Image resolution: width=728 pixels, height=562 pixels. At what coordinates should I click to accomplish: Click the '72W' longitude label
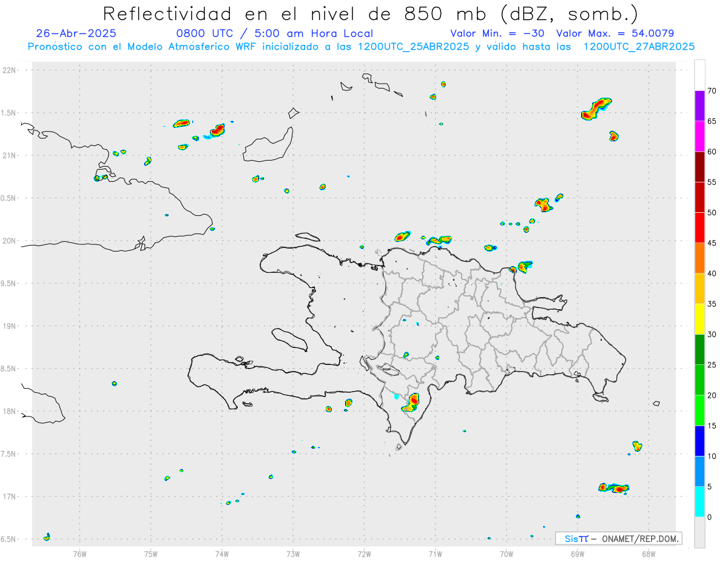[x=364, y=554]
